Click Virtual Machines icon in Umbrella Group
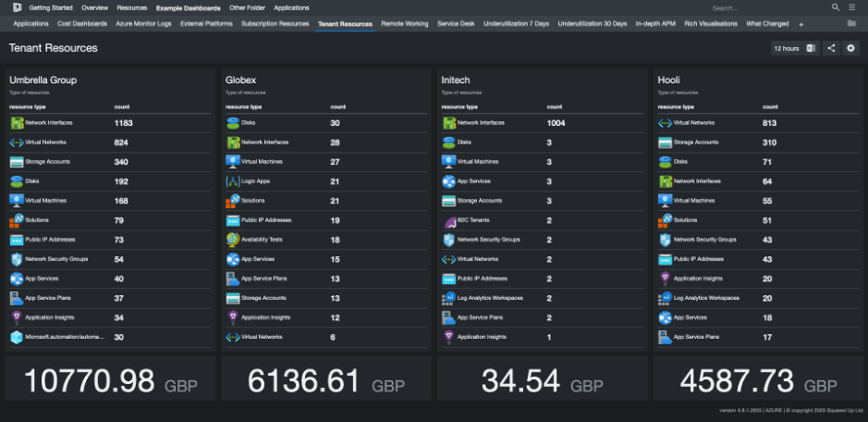The width and height of the screenshot is (868, 422). pyautogui.click(x=17, y=201)
